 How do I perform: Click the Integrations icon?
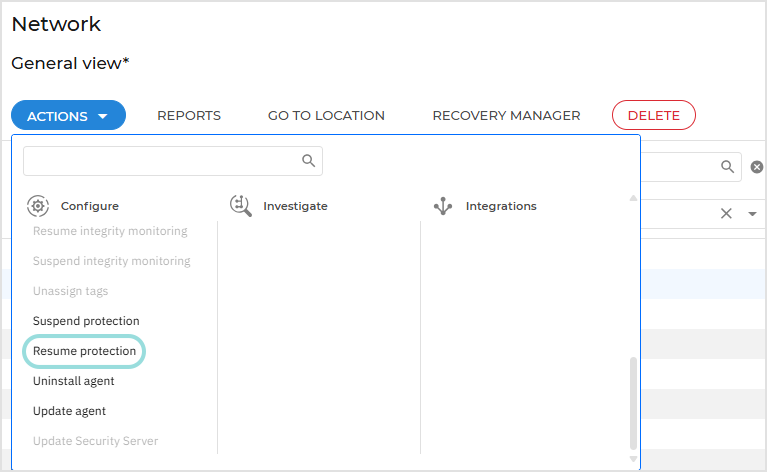pyautogui.click(x=443, y=206)
